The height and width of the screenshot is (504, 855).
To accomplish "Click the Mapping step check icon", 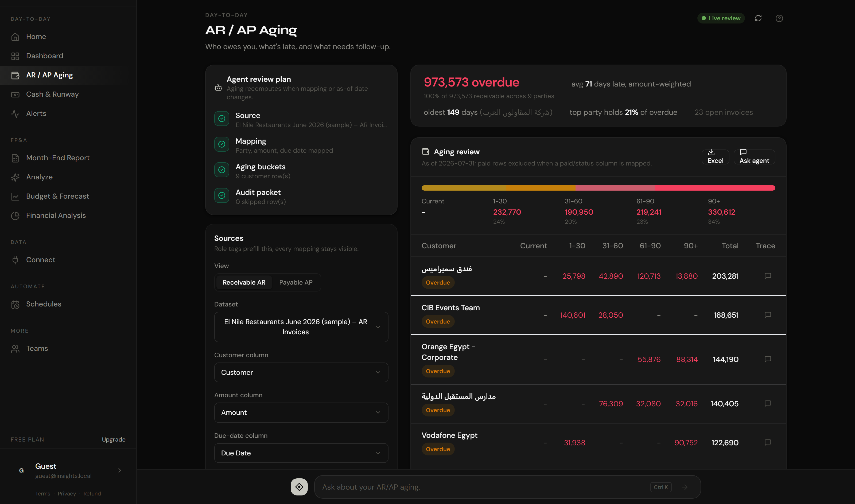I will 221,144.
